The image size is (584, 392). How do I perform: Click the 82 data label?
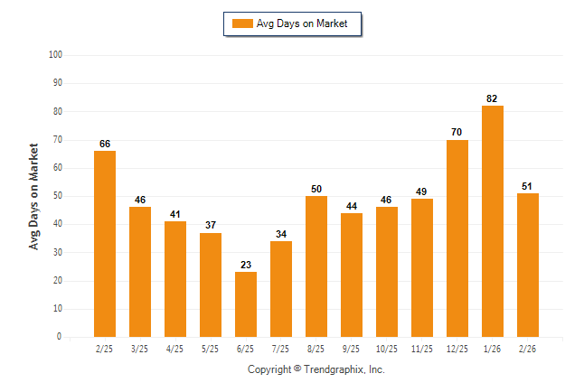coord(492,98)
